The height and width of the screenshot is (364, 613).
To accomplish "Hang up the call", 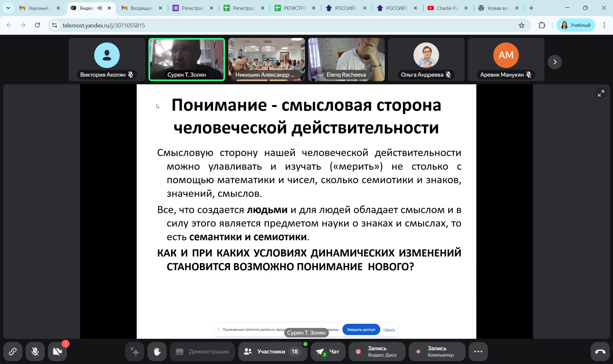I will (x=600, y=352).
